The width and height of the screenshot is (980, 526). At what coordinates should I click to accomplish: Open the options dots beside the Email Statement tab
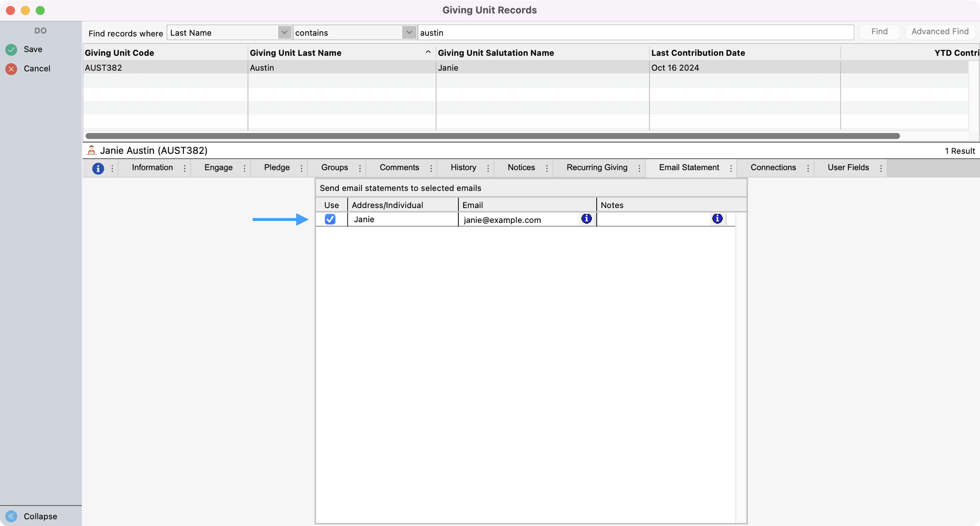[x=731, y=168]
